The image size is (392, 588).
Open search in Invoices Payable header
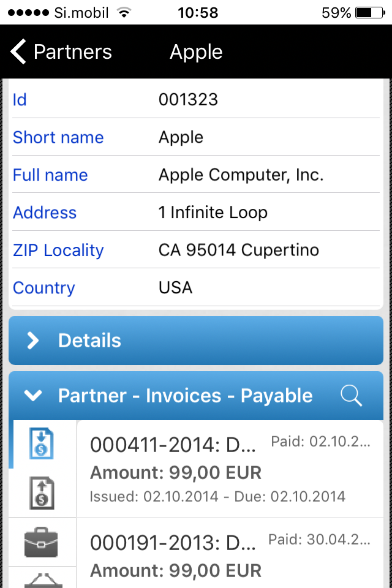pos(351,396)
